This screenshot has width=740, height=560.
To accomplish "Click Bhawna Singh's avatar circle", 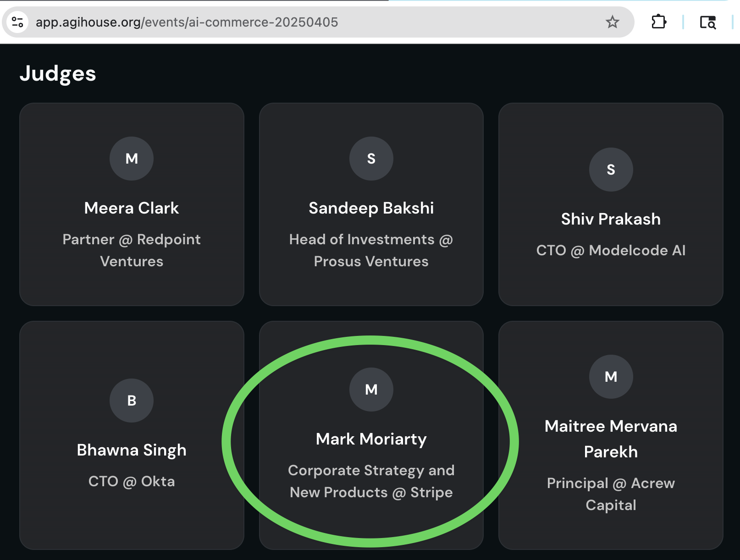I will pyautogui.click(x=132, y=401).
